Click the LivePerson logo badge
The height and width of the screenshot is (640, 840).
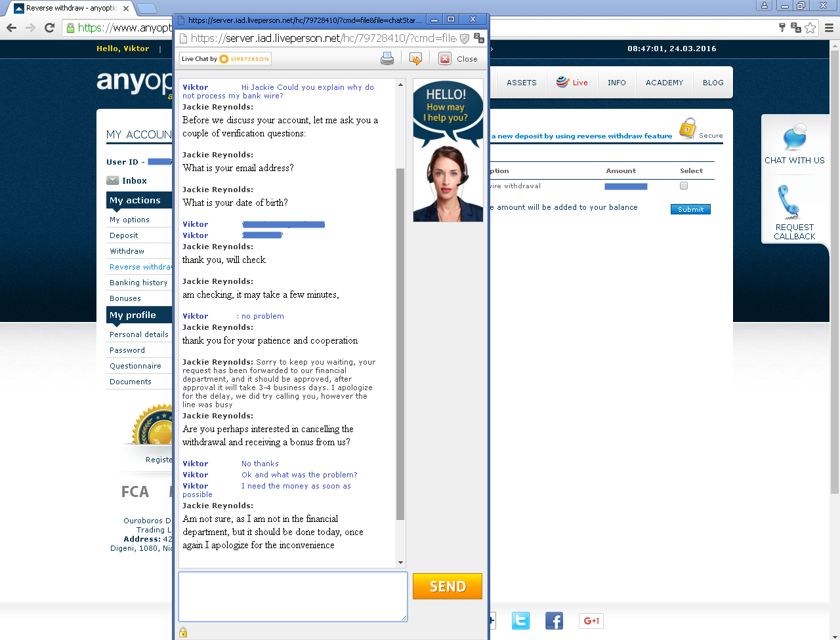(225, 58)
